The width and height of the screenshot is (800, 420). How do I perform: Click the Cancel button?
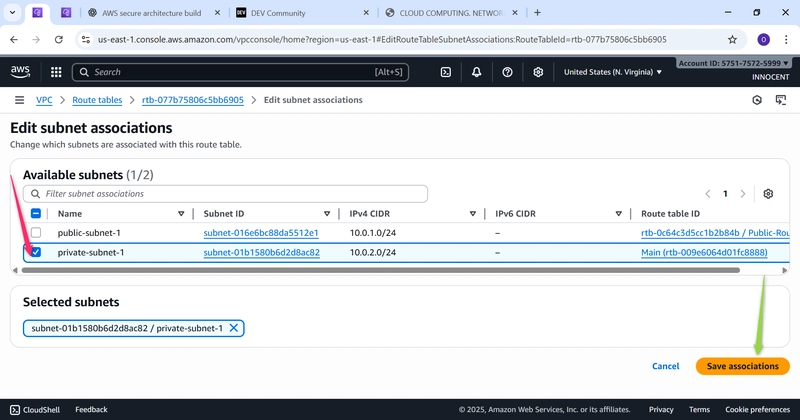pyautogui.click(x=665, y=366)
